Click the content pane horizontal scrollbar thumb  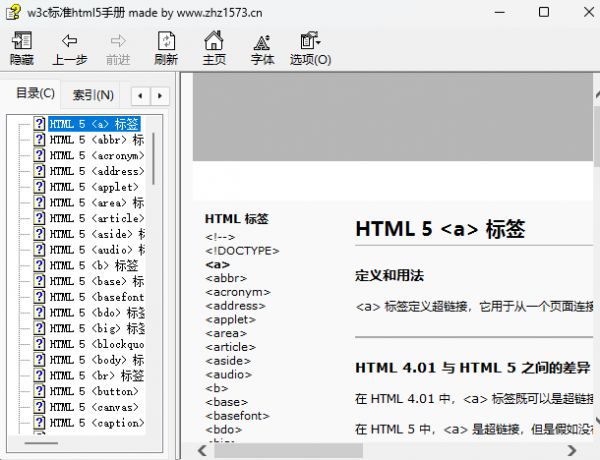coord(288,450)
